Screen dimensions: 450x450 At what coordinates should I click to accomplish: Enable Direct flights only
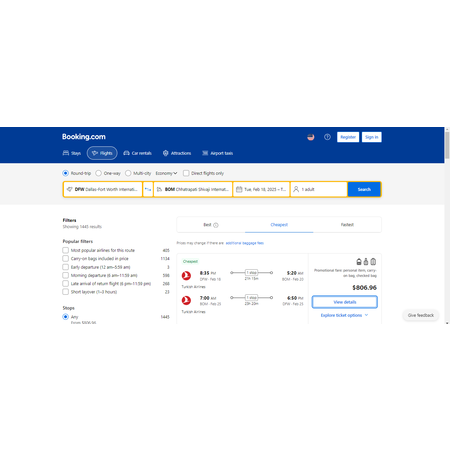[x=186, y=173]
